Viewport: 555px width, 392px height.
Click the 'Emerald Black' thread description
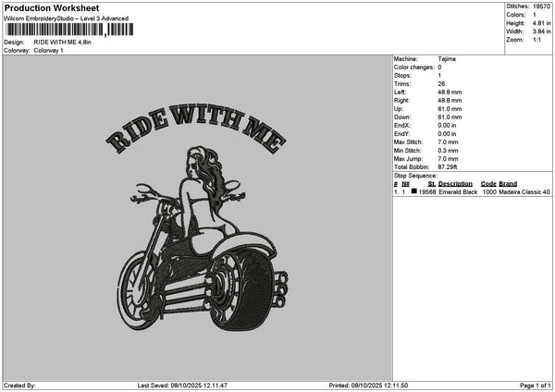pos(458,192)
